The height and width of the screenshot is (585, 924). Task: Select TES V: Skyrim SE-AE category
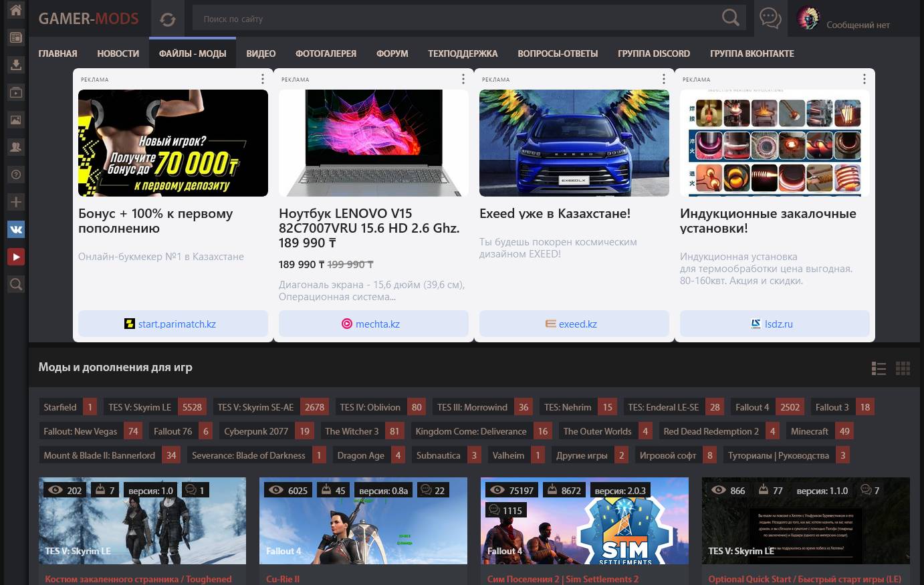(270, 407)
